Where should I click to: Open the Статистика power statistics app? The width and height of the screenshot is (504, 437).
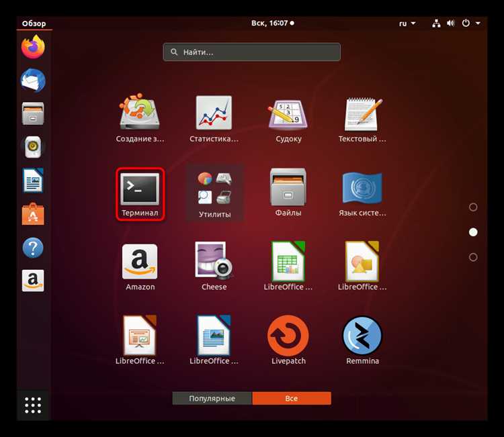click(x=214, y=118)
